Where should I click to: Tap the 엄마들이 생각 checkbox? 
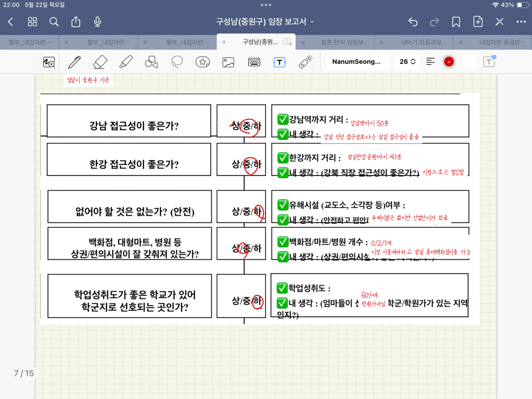point(282,303)
